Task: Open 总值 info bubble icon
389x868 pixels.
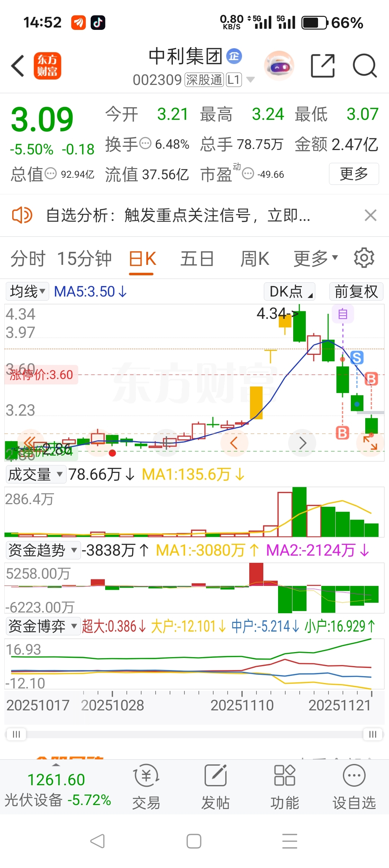Action: tap(50, 174)
